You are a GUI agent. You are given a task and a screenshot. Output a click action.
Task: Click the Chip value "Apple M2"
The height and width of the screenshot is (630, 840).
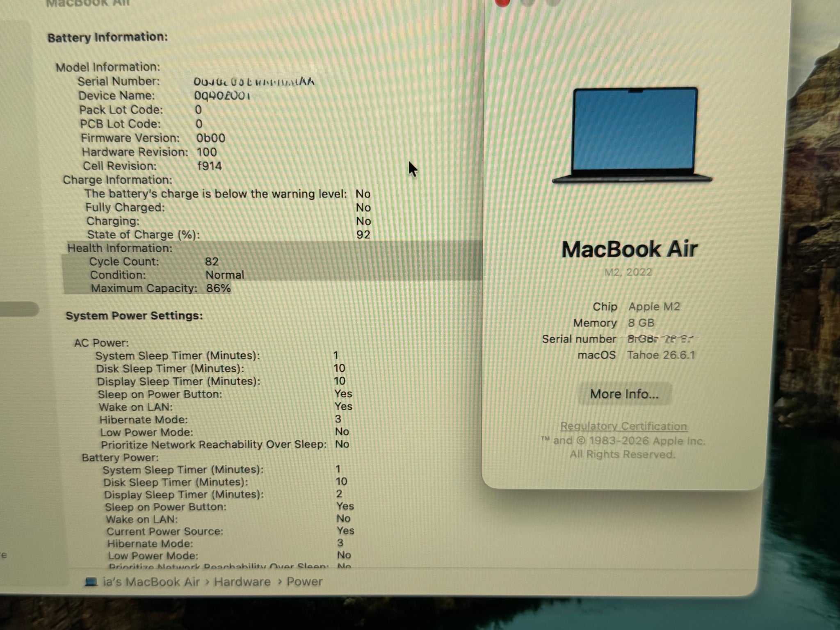(654, 306)
